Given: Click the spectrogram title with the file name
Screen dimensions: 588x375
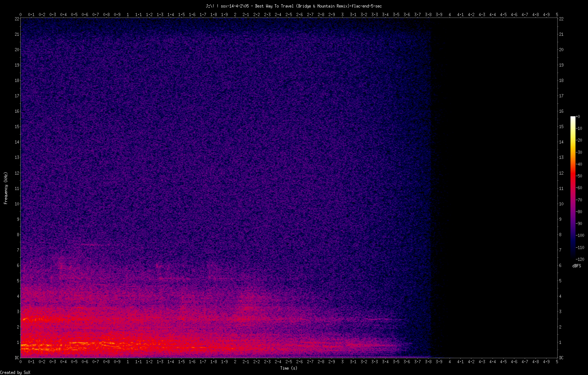Looking at the screenshot, I should (x=294, y=6).
